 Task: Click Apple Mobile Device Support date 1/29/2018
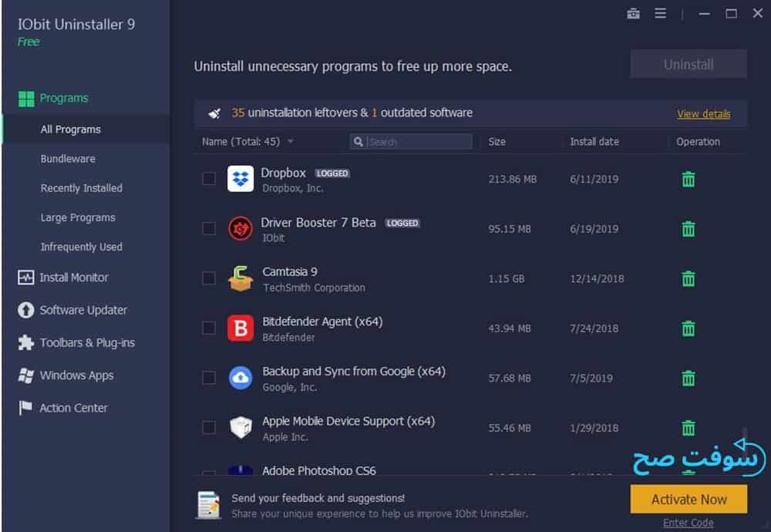[x=594, y=428]
